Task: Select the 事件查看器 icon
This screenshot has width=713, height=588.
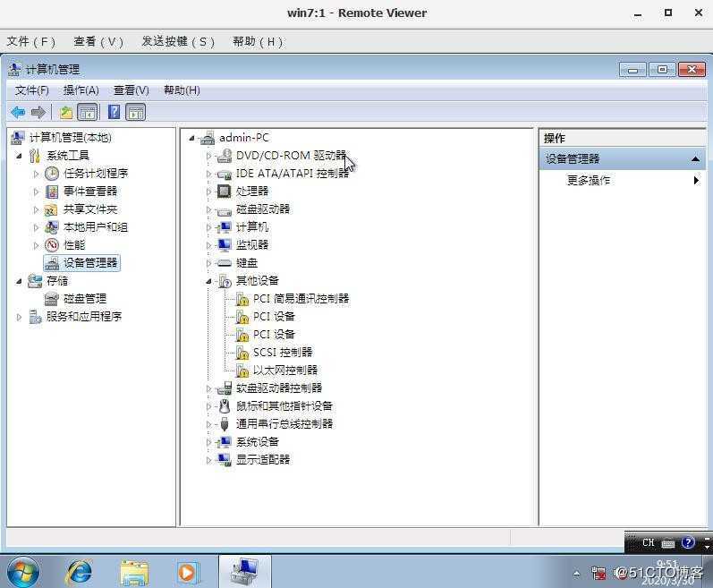Action: click(52, 192)
